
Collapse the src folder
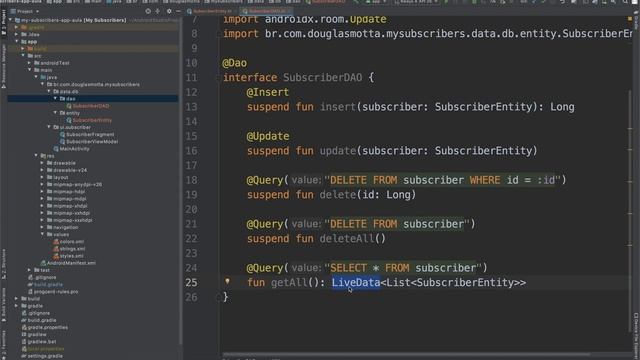coord(24,56)
